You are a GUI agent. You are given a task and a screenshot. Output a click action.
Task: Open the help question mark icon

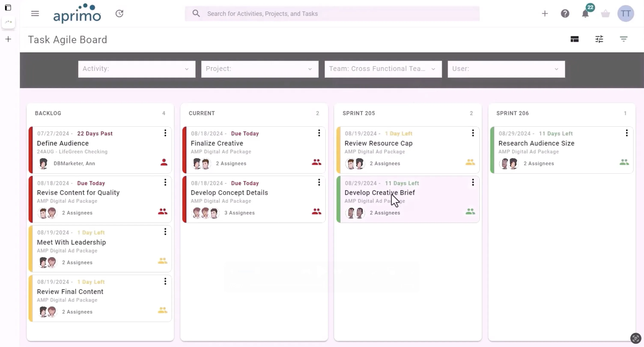565,13
